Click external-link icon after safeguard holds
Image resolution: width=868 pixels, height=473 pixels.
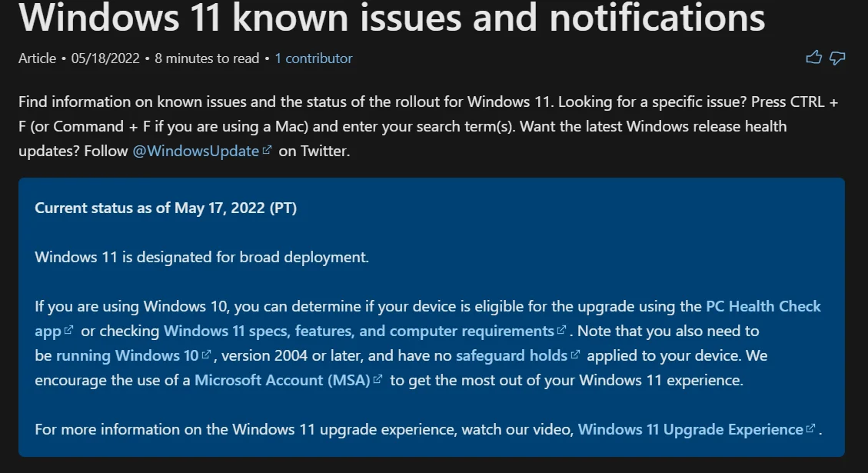tap(576, 355)
